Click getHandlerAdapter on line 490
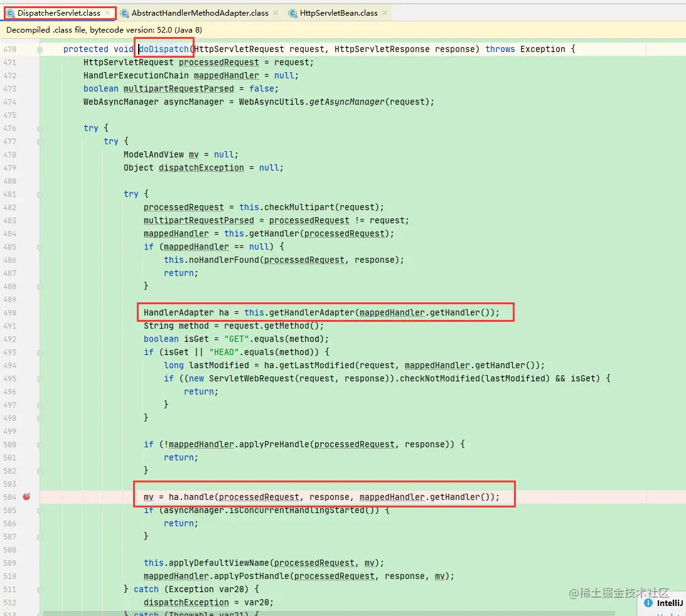Screen dimensions: 686x616 311,312
